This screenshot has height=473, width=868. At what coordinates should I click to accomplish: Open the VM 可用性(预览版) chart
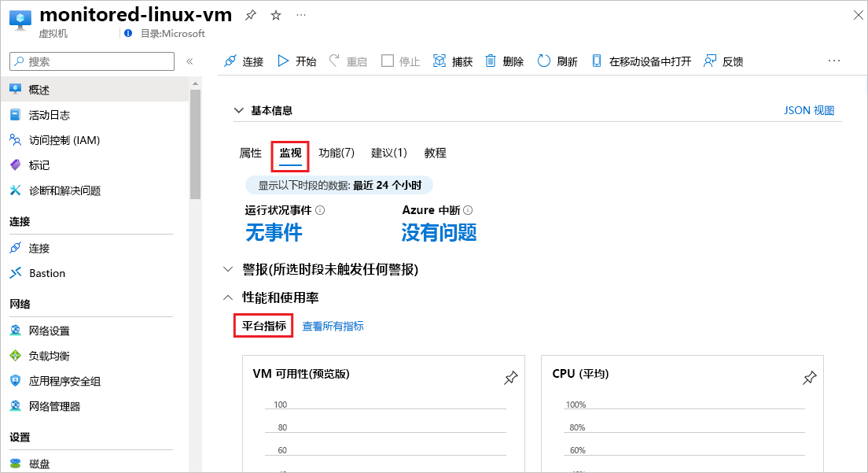384,414
